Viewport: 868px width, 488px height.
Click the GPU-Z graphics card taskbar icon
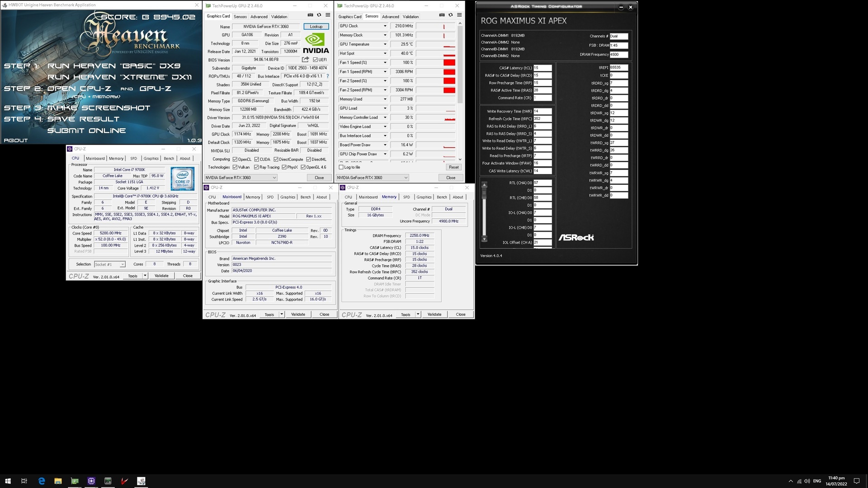pos(75,481)
